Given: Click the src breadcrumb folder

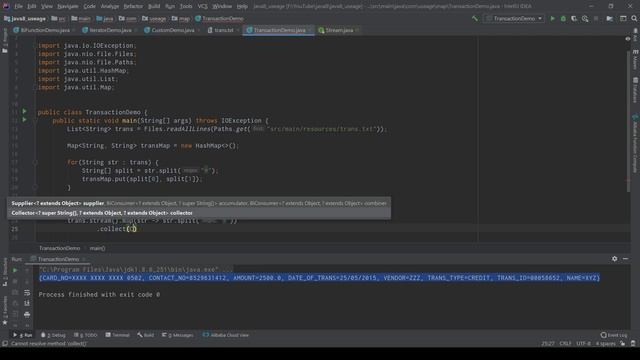Looking at the screenshot, I should [58, 19].
